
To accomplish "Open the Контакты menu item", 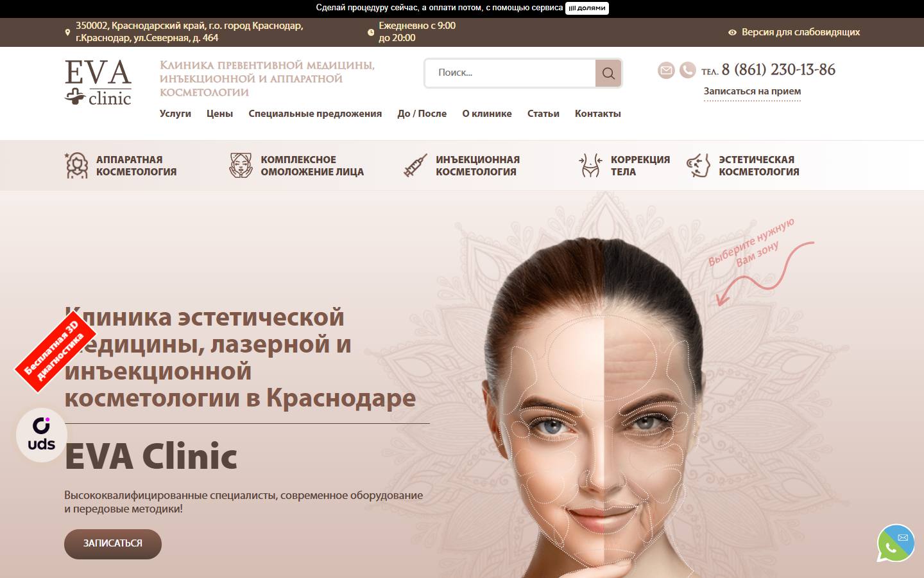I will click(x=598, y=114).
